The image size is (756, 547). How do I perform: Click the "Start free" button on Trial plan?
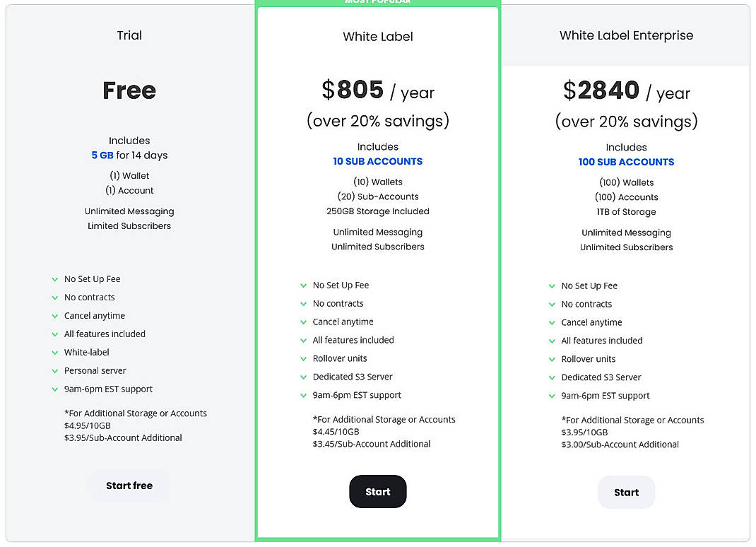coord(129,486)
